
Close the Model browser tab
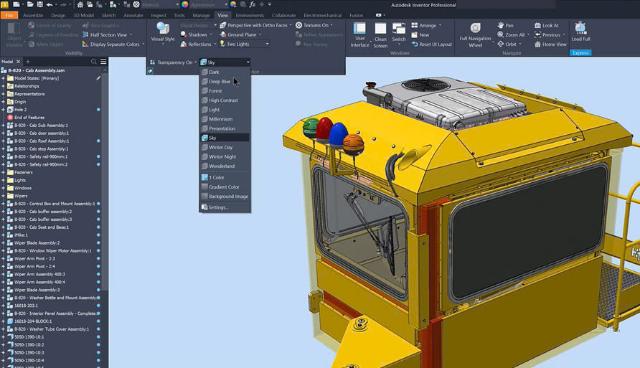(x=18, y=62)
